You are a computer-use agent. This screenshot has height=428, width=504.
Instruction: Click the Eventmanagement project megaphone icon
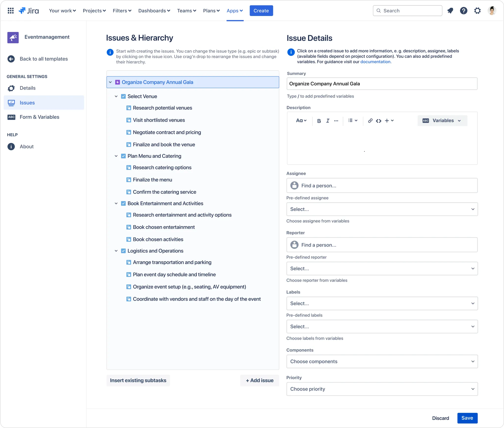pyautogui.click(x=13, y=38)
